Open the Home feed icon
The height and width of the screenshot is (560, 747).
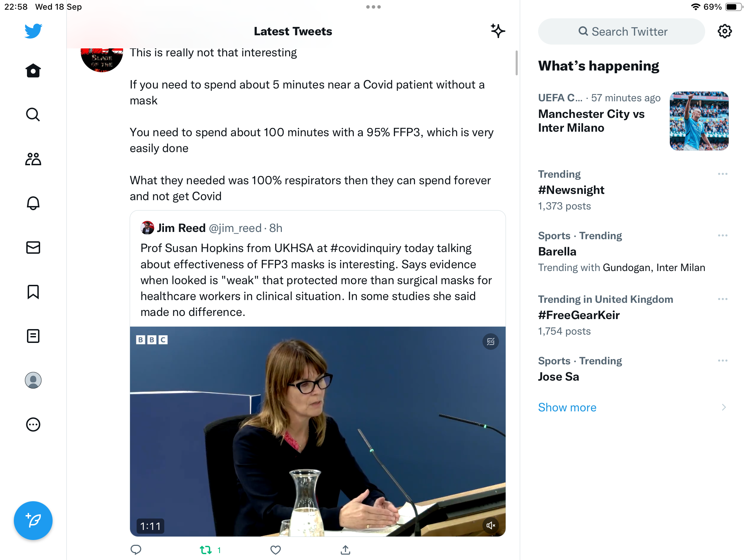pyautogui.click(x=33, y=71)
